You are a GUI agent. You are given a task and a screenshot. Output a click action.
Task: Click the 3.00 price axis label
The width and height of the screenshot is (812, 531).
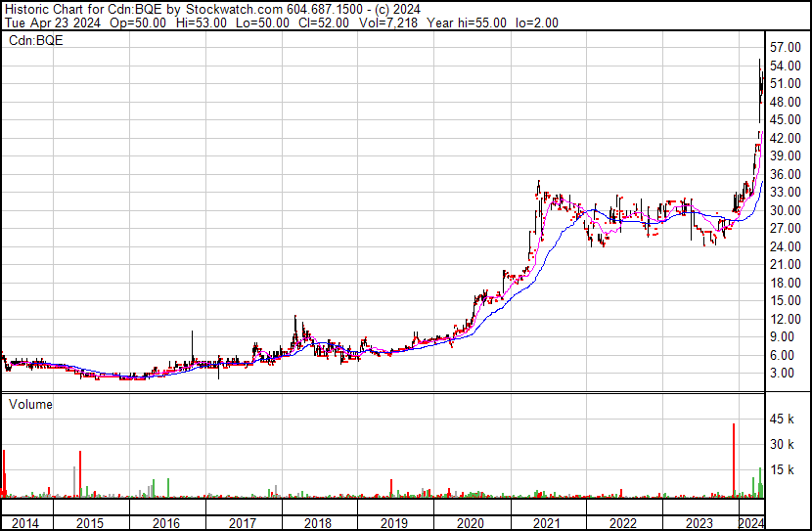(x=783, y=373)
